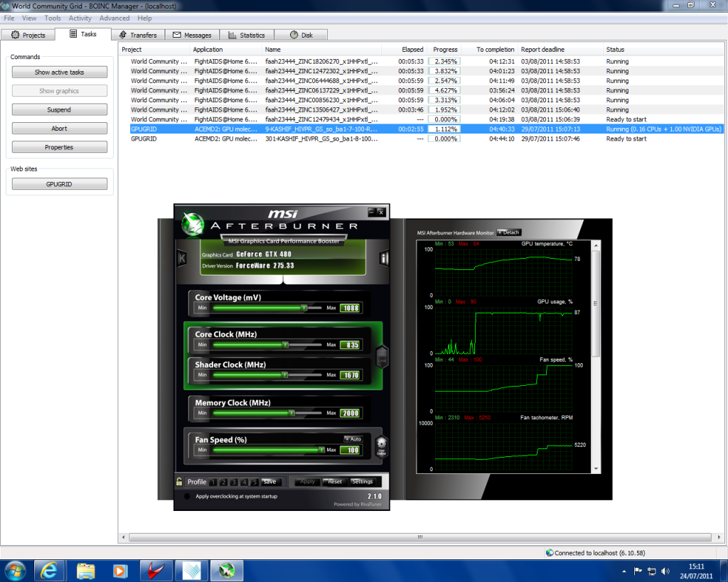
Task: Click the Core Clock slider handle
Action: coord(286,345)
